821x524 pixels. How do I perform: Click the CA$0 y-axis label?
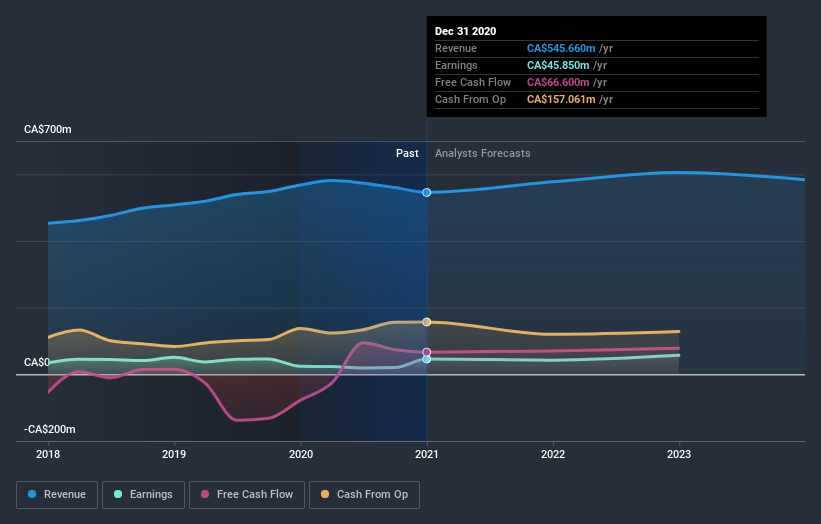tap(37, 362)
